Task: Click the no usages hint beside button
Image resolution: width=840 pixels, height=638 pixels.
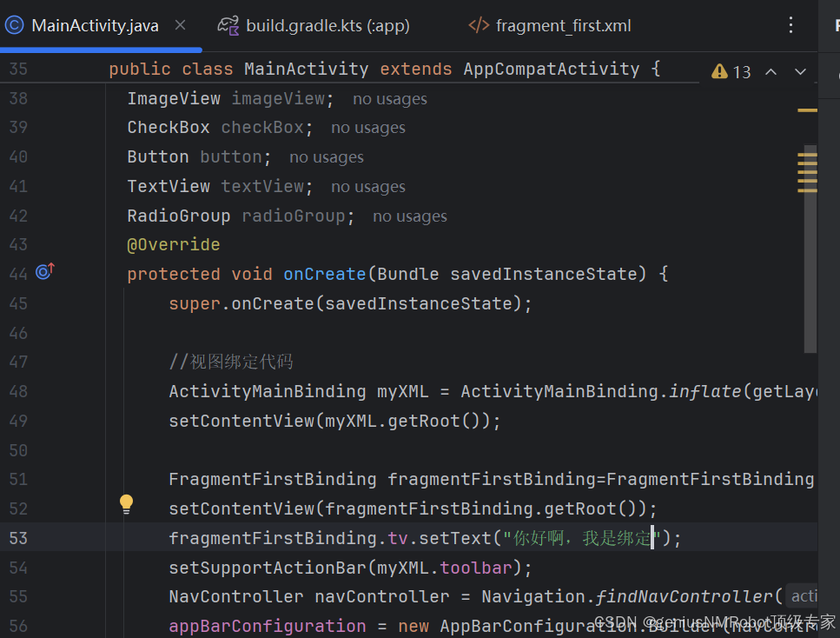Action: pos(326,156)
